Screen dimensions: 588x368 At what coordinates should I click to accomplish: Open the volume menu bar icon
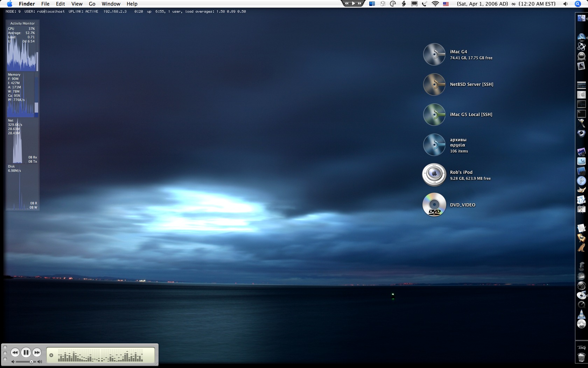coord(565,4)
